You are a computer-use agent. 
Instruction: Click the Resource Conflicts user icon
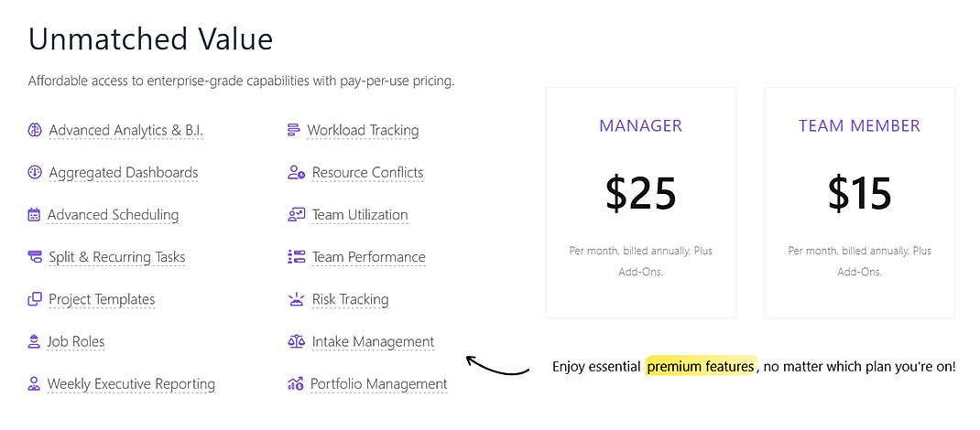tap(296, 172)
